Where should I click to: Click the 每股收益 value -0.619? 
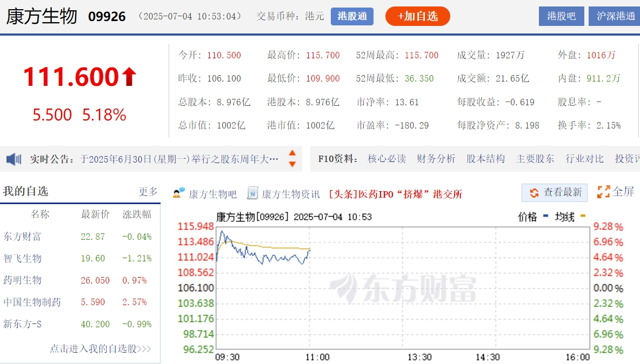[519, 102]
